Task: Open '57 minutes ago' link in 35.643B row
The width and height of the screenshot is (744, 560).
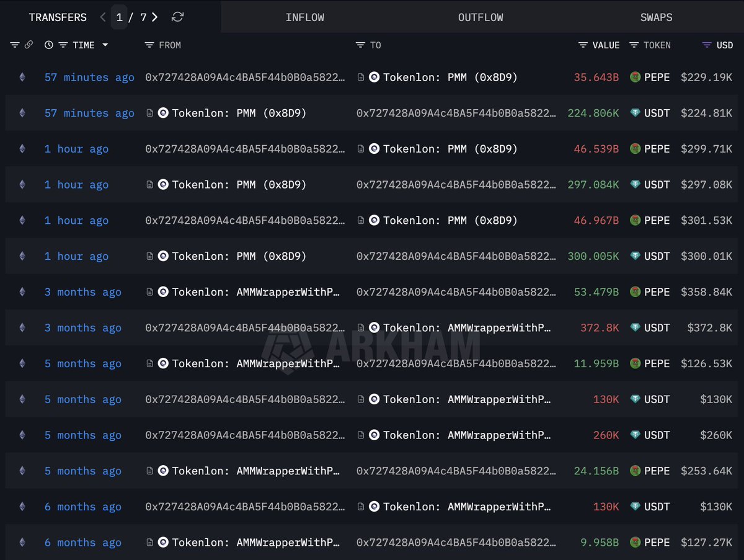Action: pyautogui.click(x=89, y=78)
